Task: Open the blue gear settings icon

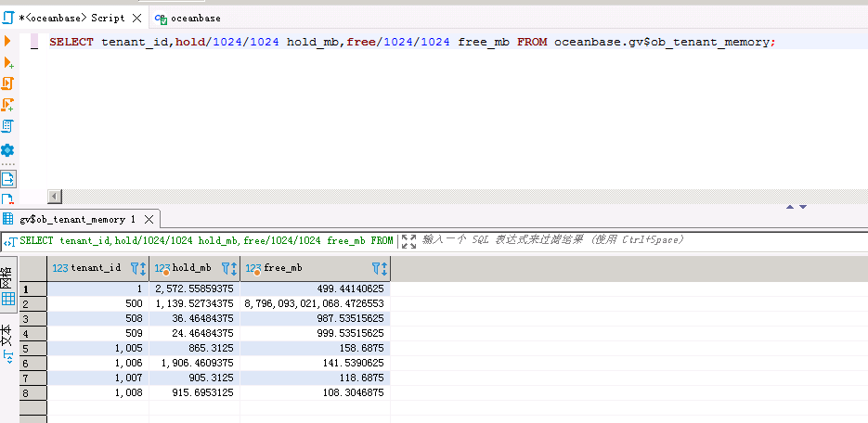Action: (x=7, y=150)
